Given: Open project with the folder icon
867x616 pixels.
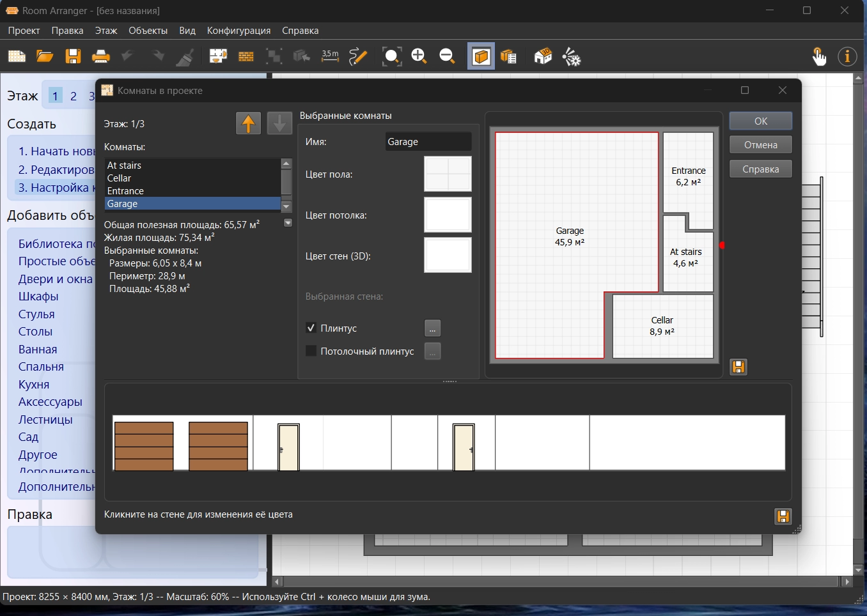Looking at the screenshot, I should (45, 57).
